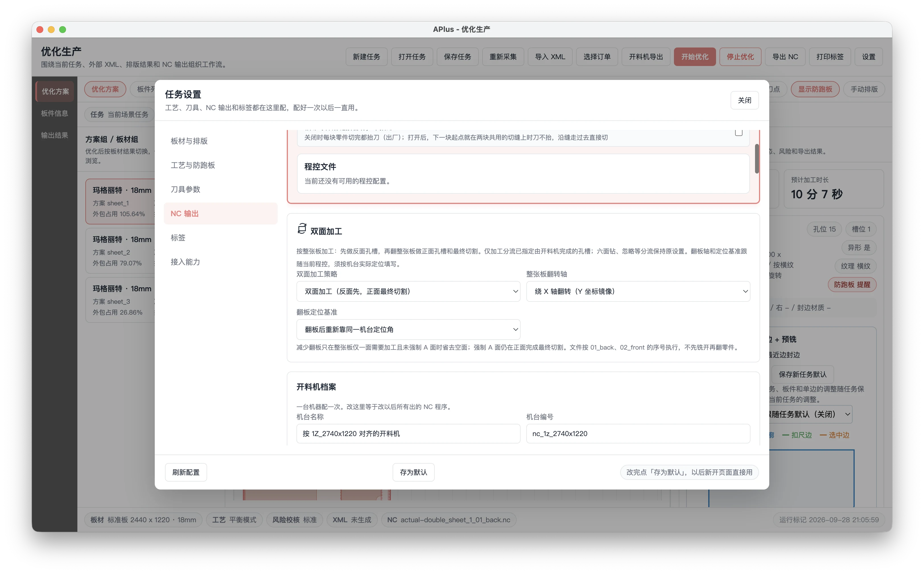The width and height of the screenshot is (924, 574).
Task: Click the 机台名称 input field
Action: click(408, 433)
